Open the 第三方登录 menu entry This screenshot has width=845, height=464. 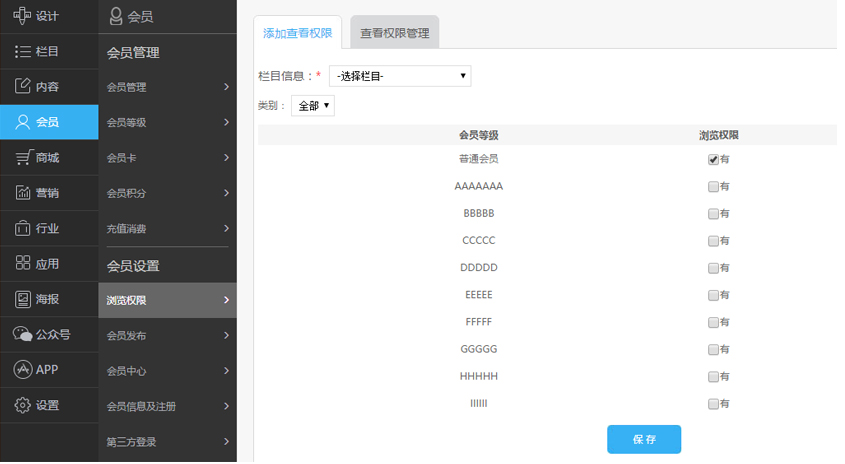(x=168, y=441)
